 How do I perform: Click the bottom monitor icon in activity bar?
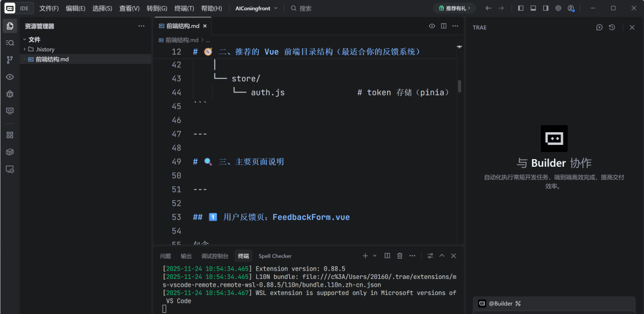(x=10, y=169)
